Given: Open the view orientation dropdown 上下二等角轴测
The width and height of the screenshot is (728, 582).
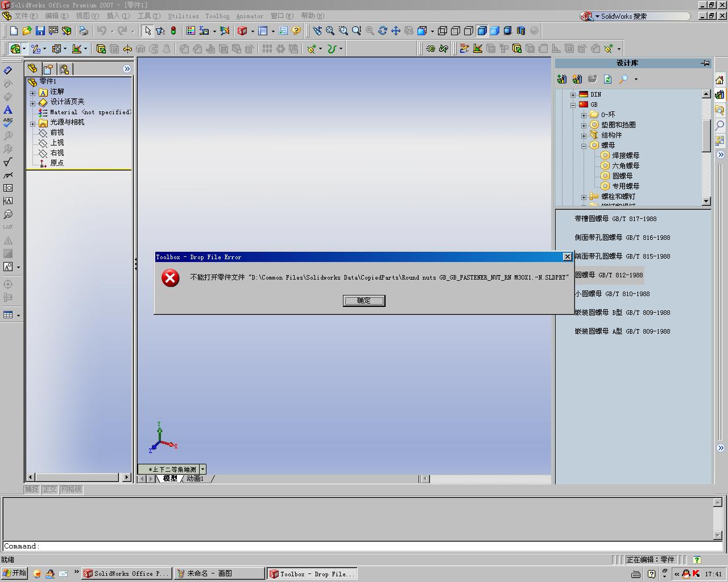Looking at the screenshot, I should pyautogui.click(x=202, y=469).
